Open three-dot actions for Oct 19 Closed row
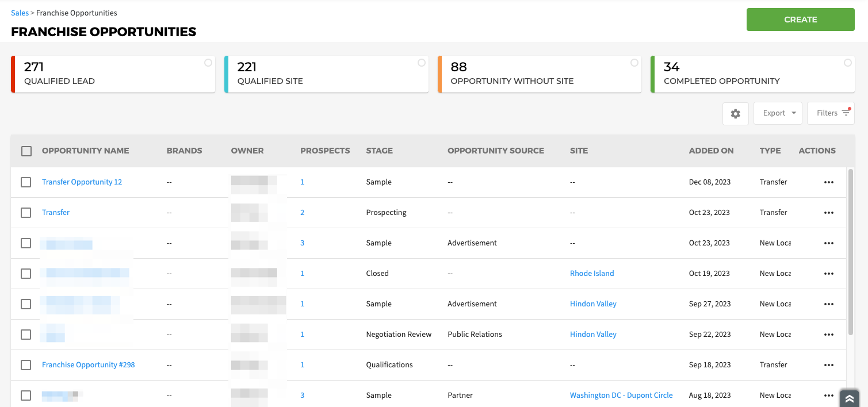This screenshot has height=407, width=868. pyautogui.click(x=828, y=274)
